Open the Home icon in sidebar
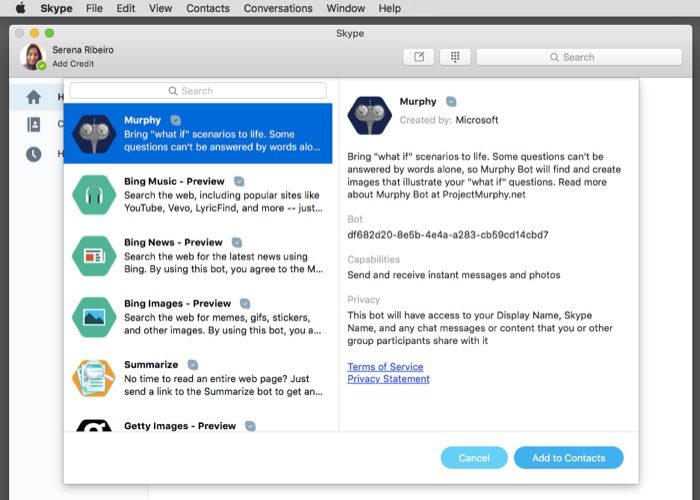The image size is (700, 500). pos(34,97)
